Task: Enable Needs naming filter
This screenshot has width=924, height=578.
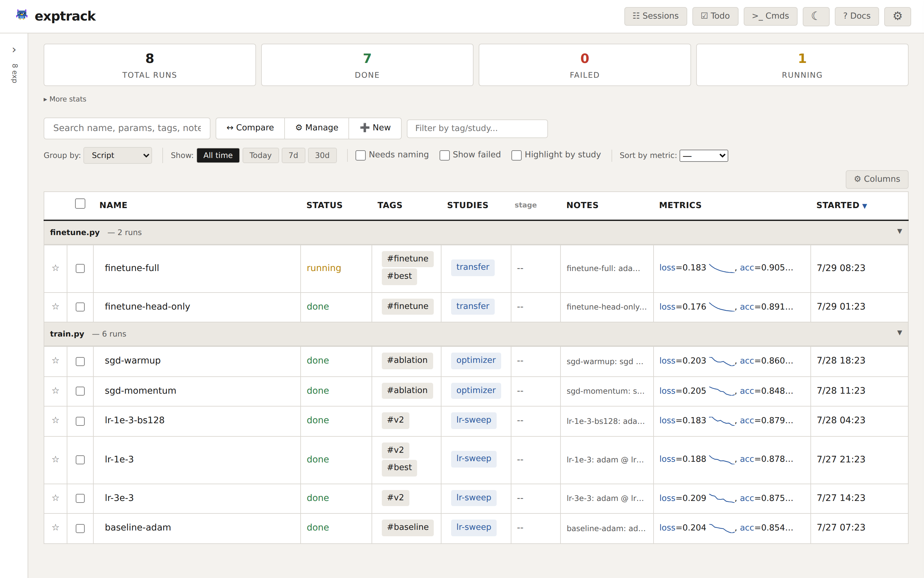Action: click(360, 155)
